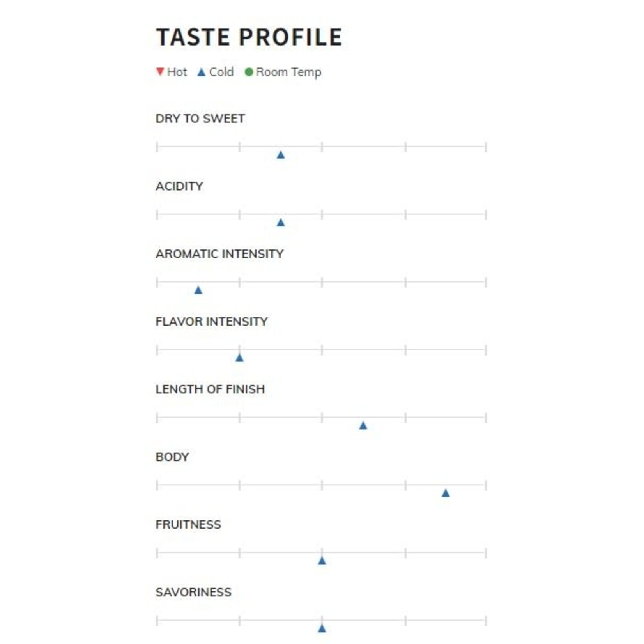Click the Hot legend label

177,72
